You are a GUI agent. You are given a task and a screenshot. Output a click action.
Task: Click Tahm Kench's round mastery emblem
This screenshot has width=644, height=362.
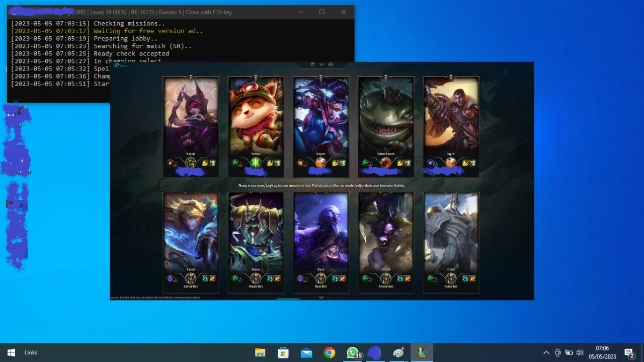386,163
